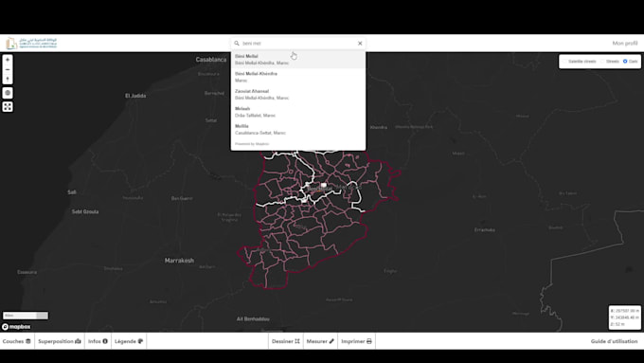Click the Errachidia map label
Viewport: 644px width, 363px height.
[x=485, y=229]
